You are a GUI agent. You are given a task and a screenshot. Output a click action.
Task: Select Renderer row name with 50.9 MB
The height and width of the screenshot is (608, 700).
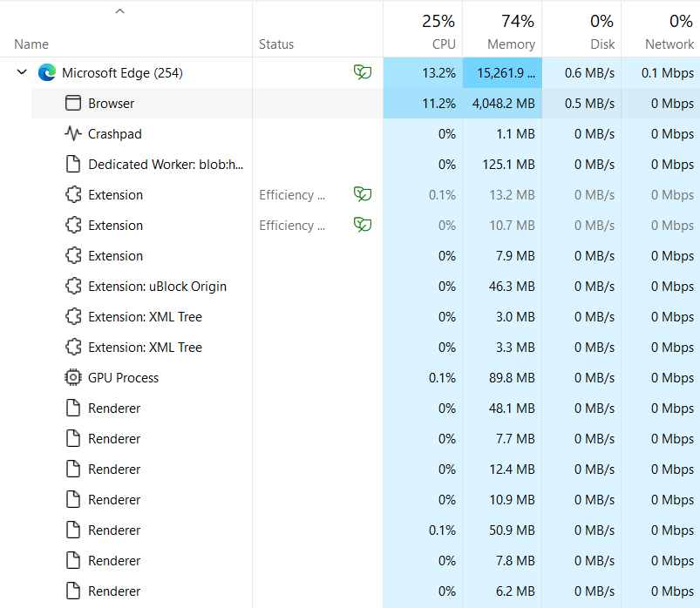pyautogui.click(x=114, y=530)
